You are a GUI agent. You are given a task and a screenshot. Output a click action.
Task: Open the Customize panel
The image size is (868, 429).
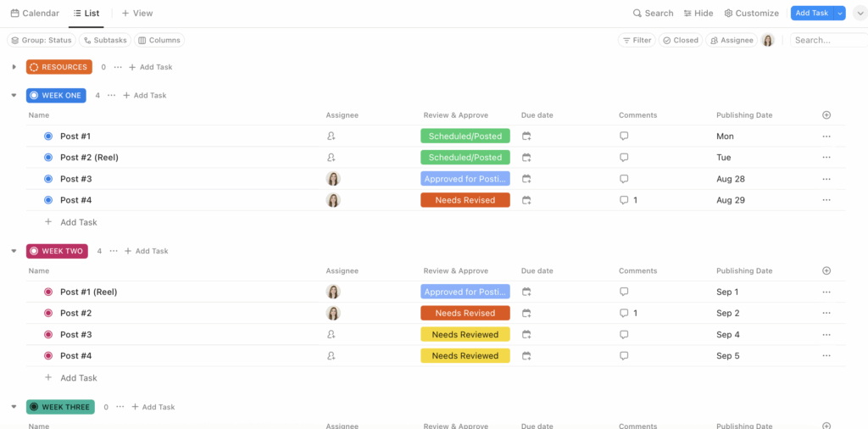[x=751, y=14]
